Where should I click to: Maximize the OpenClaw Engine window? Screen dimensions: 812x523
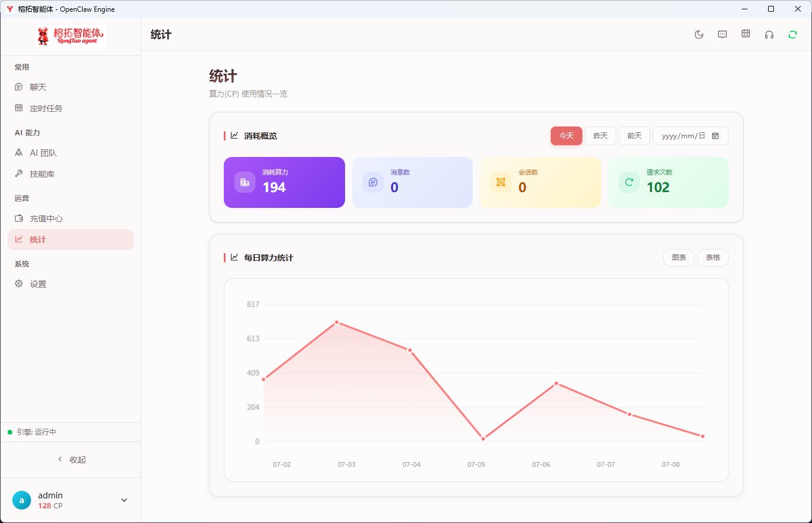[x=771, y=9]
